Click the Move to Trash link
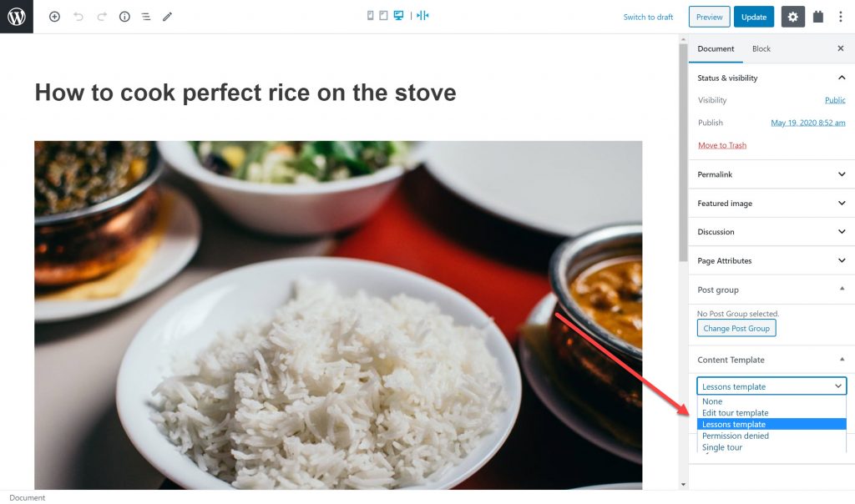 click(722, 145)
